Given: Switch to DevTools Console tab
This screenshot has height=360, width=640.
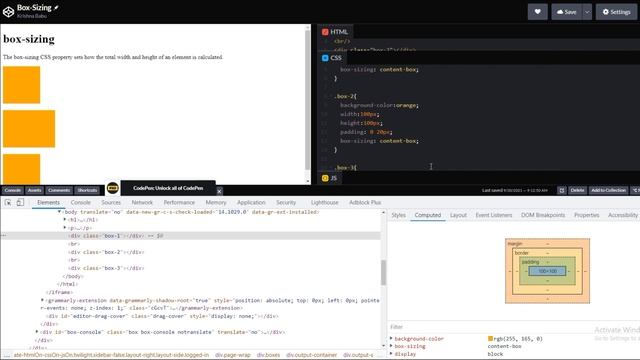Looking at the screenshot, I should click(x=80, y=202).
